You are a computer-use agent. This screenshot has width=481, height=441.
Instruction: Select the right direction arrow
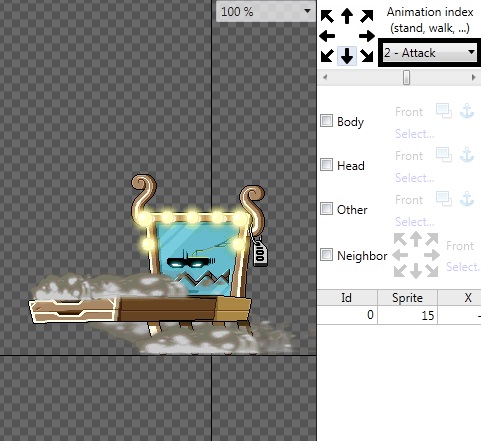coord(367,36)
